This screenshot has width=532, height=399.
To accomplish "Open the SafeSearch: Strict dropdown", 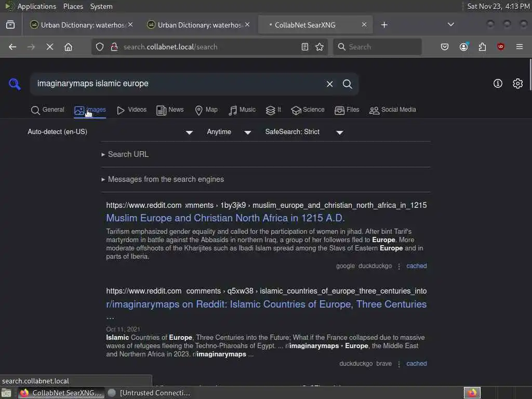I will 304,132.
